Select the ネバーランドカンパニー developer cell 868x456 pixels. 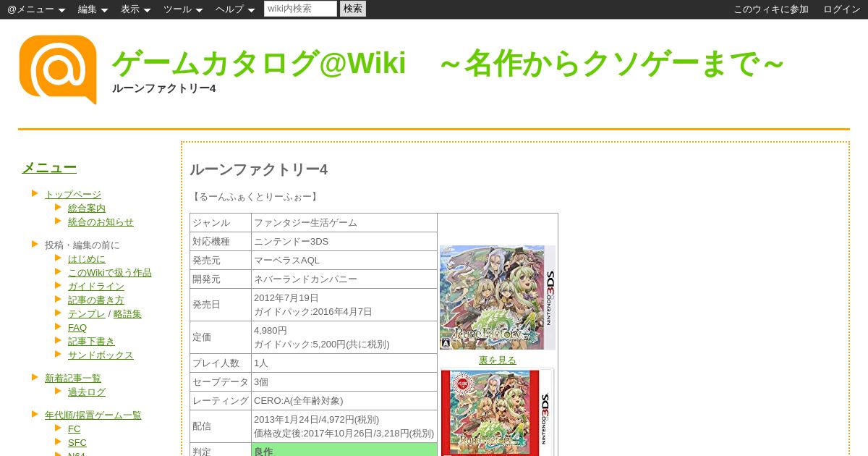coord(344,279)
